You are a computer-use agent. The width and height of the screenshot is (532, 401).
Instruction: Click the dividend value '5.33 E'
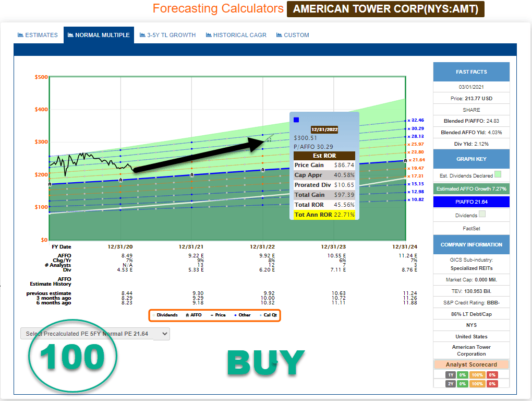pos(196,269)
